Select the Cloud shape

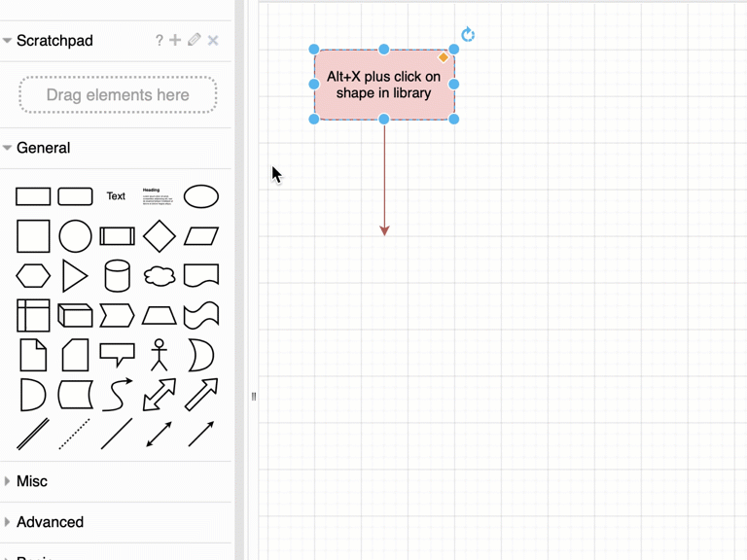point(160,276)
